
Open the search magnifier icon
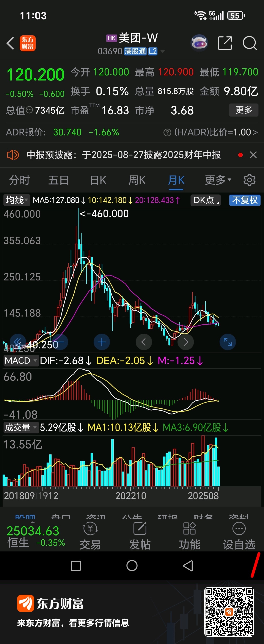pos(250,43)
